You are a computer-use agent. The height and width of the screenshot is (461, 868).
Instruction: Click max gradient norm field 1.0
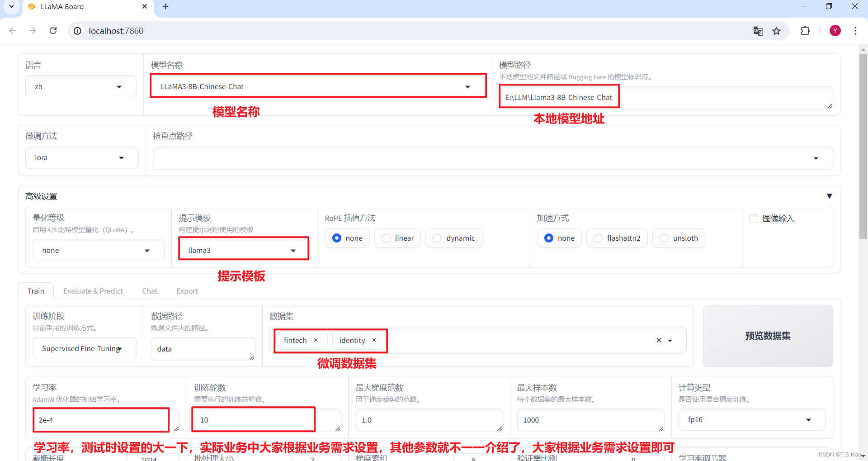pyautogui.click(x=429, y=420)
